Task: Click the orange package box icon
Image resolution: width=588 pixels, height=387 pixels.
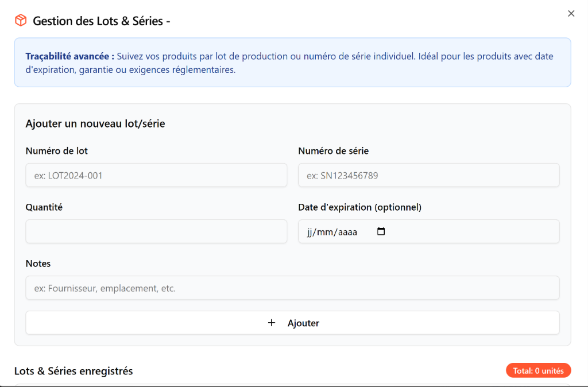Action: click(x=21, y=20)
